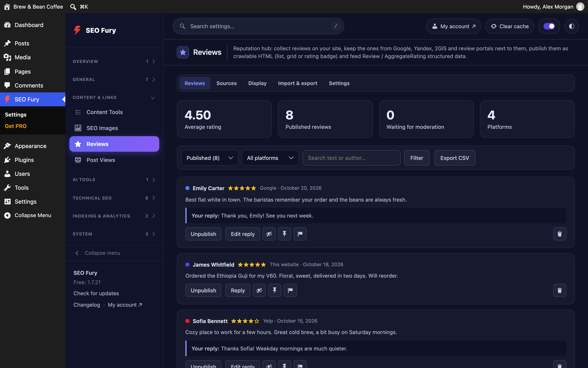Viewport: 588px width, 368px height.
Task: Flag James Whitfield's review
Action: point(290,290)
